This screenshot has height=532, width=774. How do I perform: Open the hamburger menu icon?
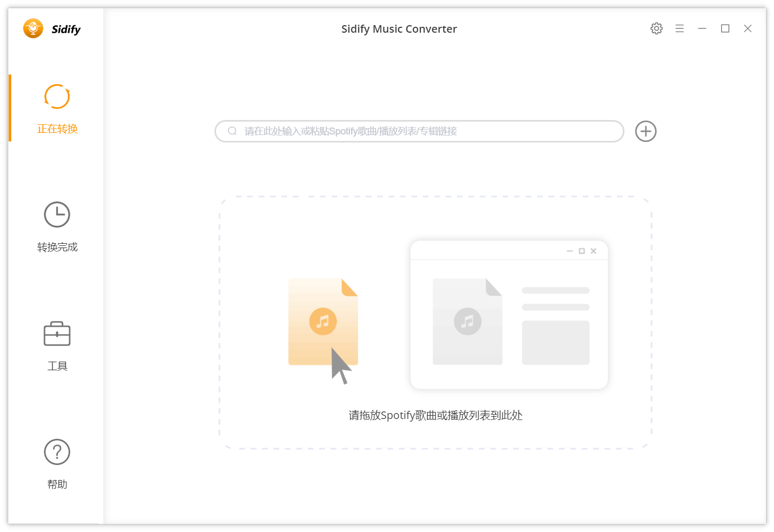tap(679, 28)
